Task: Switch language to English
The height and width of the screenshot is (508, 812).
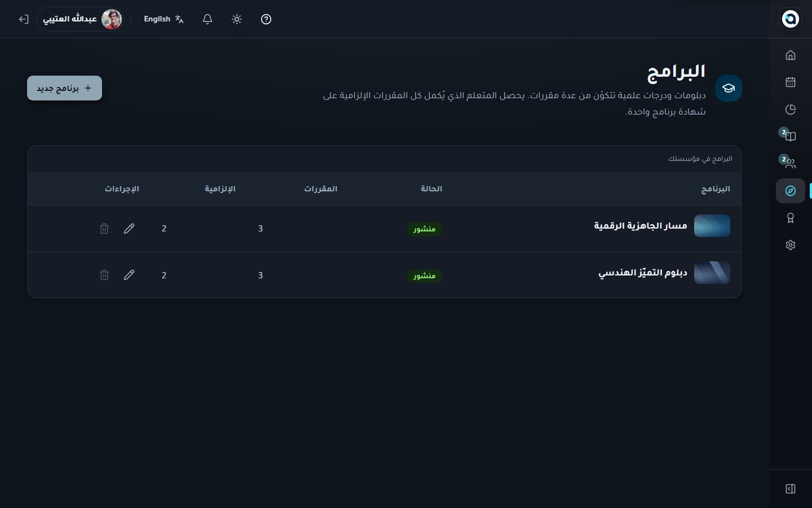Action: click(164, 19)
